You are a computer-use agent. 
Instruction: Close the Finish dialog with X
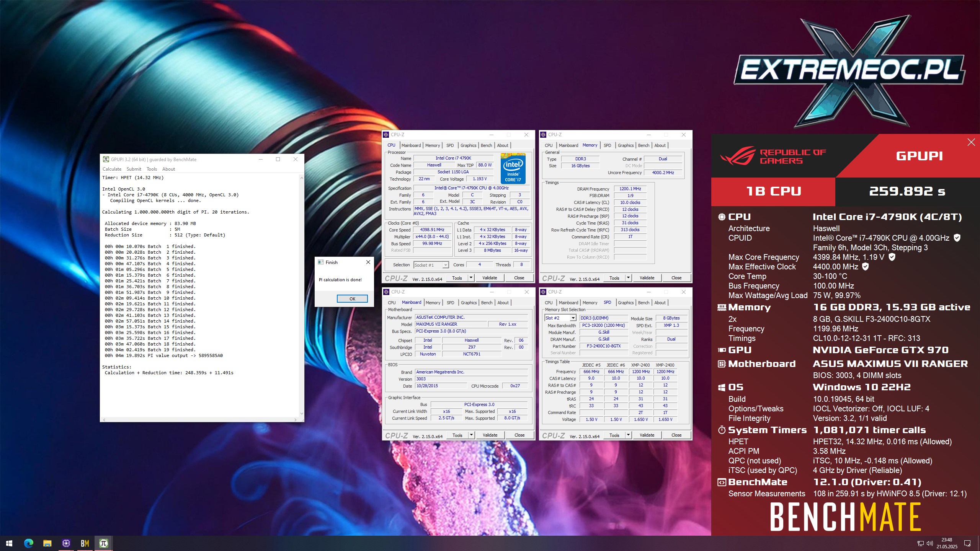pos(368,262)
